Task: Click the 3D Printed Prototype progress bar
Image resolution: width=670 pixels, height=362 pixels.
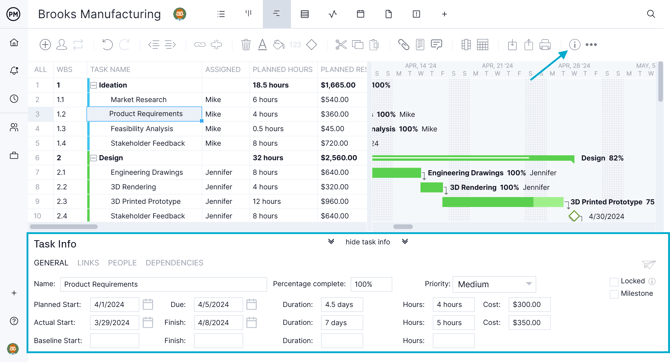Action: (x=502, y=202)
